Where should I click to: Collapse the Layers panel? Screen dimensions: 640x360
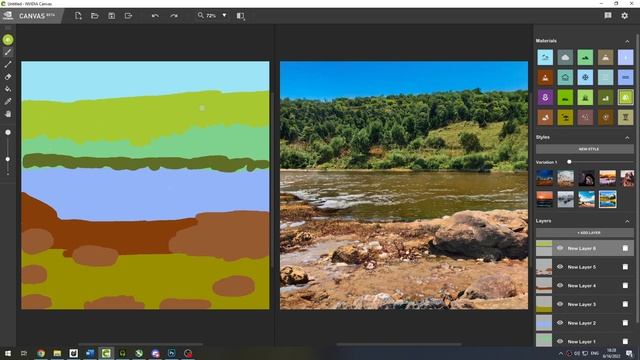pyautogui.click(x=627, y=221)
